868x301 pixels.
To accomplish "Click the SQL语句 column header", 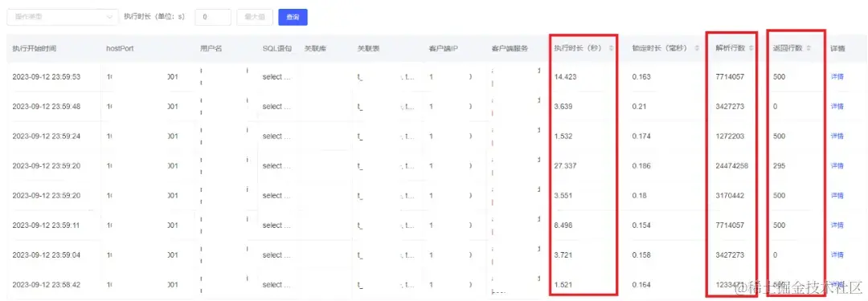I will tap(276, 49).
